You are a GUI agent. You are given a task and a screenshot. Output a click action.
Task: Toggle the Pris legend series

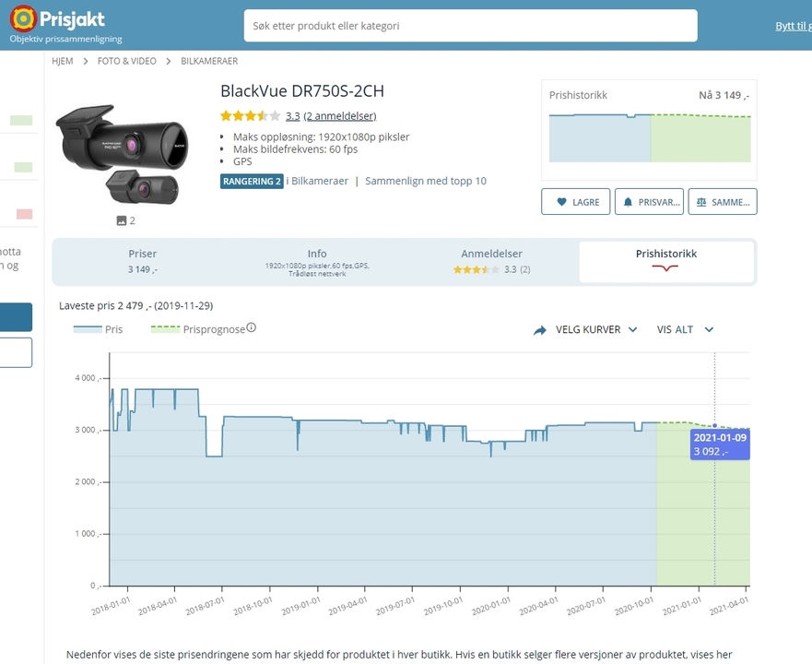click(x=98, y=329)
